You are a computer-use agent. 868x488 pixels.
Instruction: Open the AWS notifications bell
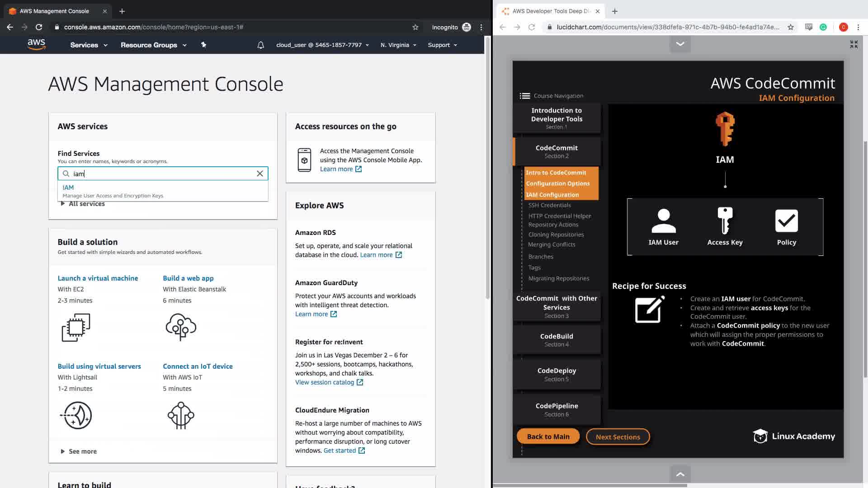coord(260,45)
